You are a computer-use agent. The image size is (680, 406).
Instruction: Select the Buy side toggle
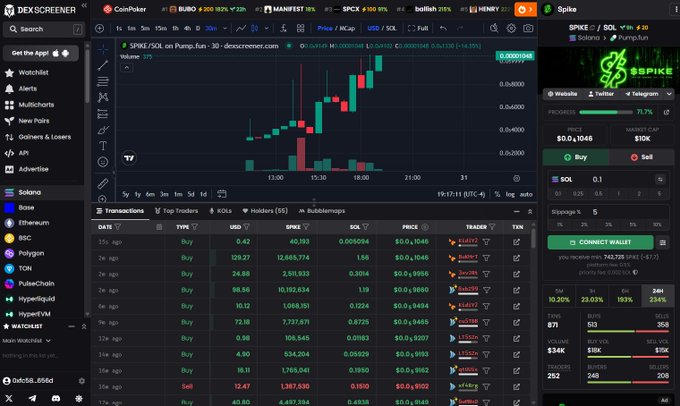click(x=575, y=157)
